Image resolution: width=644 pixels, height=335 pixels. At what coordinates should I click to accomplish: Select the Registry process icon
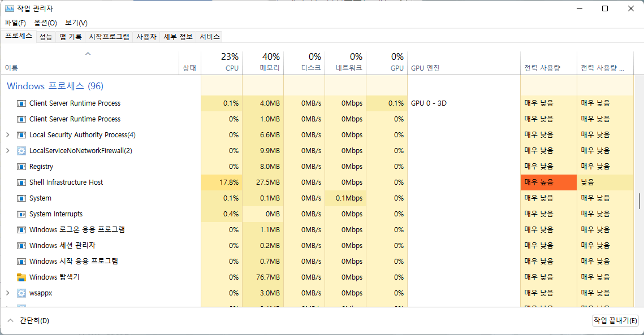(x=21, y=166)
